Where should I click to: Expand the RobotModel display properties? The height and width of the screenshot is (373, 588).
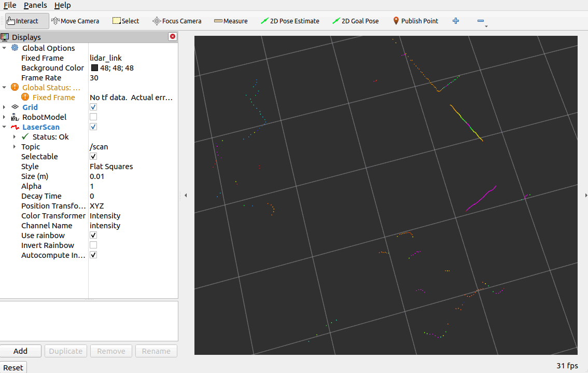click(x=4, y=117)
